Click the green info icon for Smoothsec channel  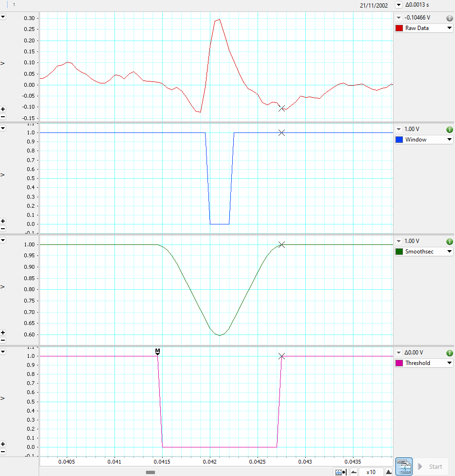pyautogui.click(x=449, y=242)
